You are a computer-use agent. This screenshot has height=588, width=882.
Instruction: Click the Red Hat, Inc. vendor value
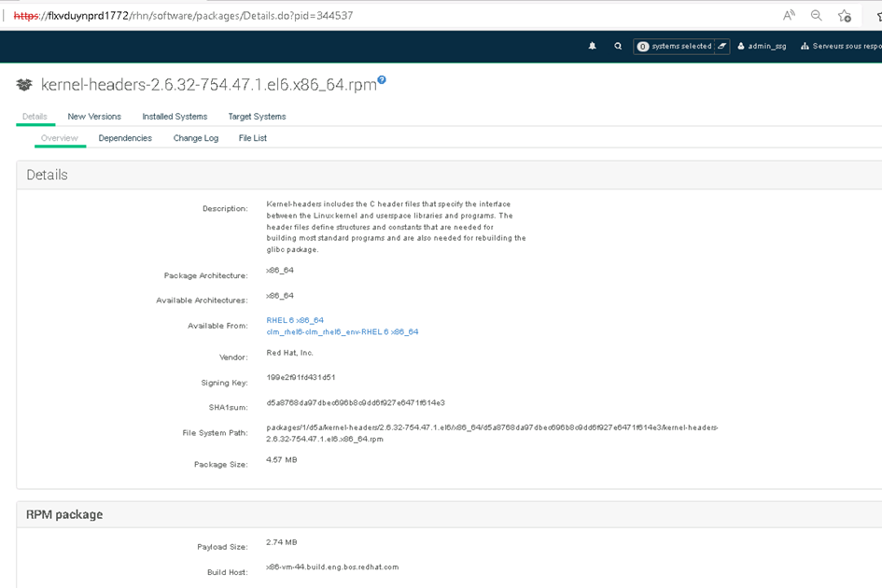click(x=289, y=353)
